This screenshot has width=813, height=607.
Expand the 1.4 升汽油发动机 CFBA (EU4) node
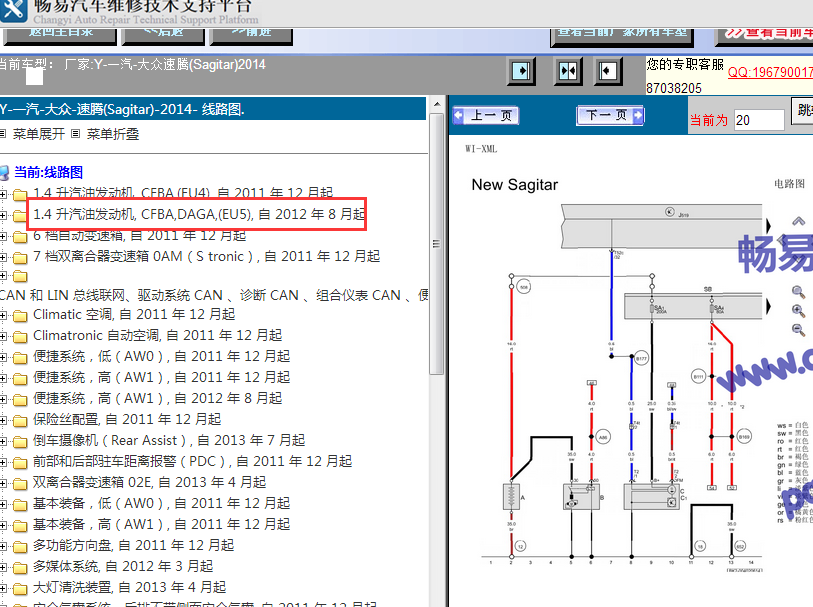coord(3,194)
